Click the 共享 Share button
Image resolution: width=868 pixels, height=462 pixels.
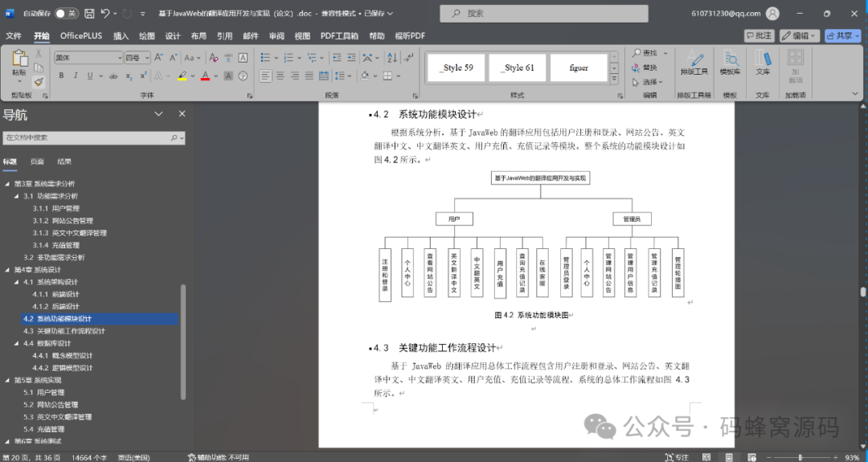click(x=843, y=35)
